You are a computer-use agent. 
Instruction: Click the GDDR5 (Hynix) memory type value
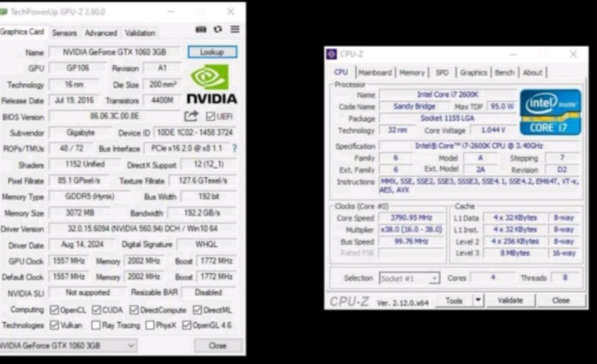tap(90, 197)
